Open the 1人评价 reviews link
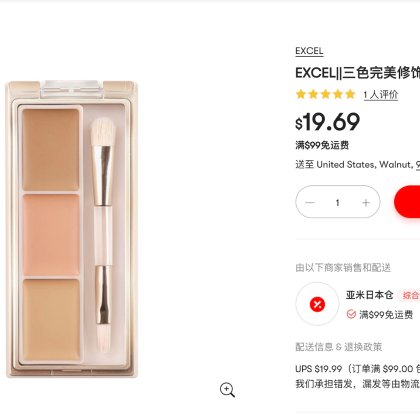Viewport: 420px width, 420px height. (x=381, y=95)
